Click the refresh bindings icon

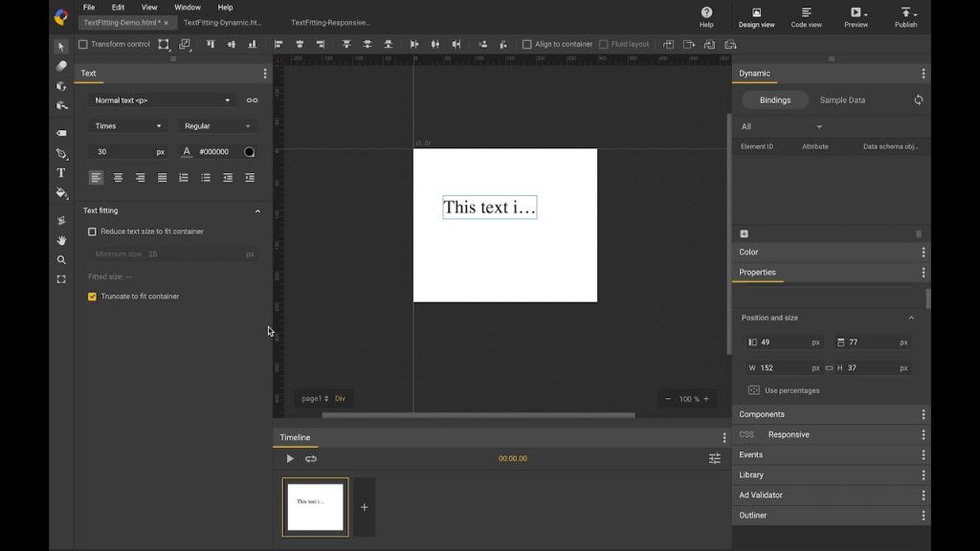click(918, 99)
